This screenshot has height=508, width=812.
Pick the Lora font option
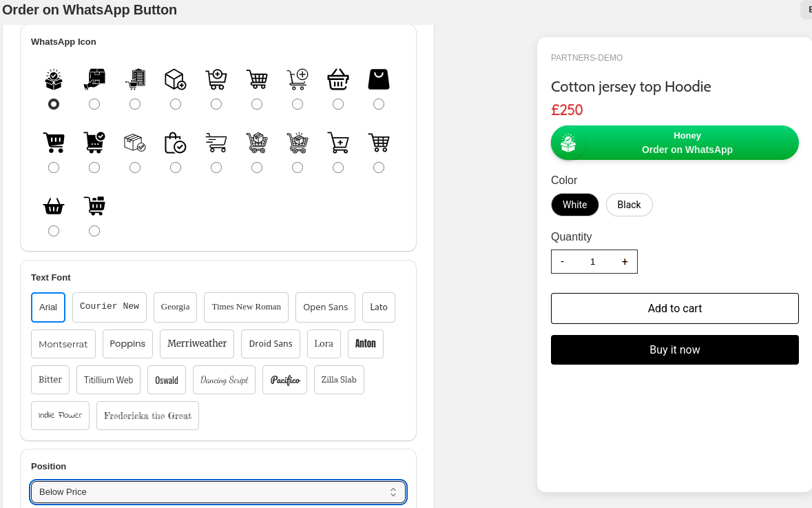[324, 344]
